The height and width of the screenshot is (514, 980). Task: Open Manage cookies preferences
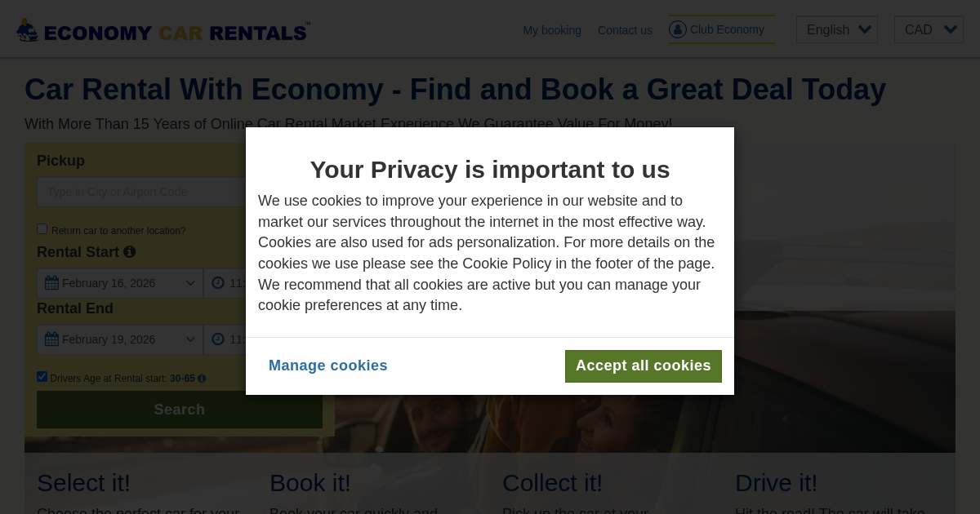(328, 366)
